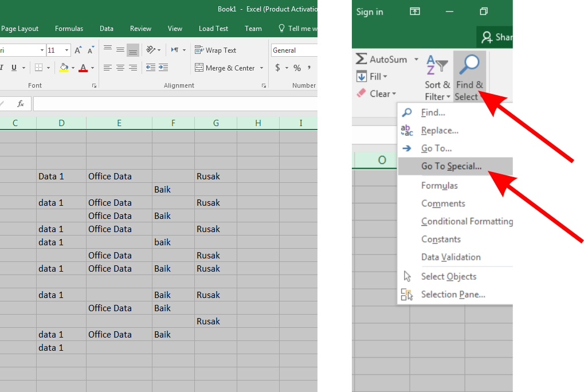The height and width of the screenshot is (392, 584).
Task: Click inside the formula bar
Action: pos(172,104)
